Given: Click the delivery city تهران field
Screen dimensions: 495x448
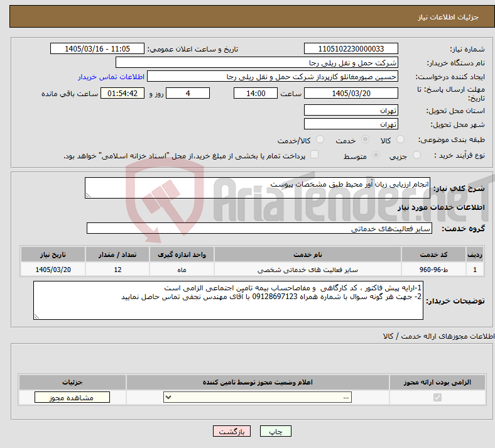Looking at the screenshot, I should pyautogui.click(x=351, y=124).
